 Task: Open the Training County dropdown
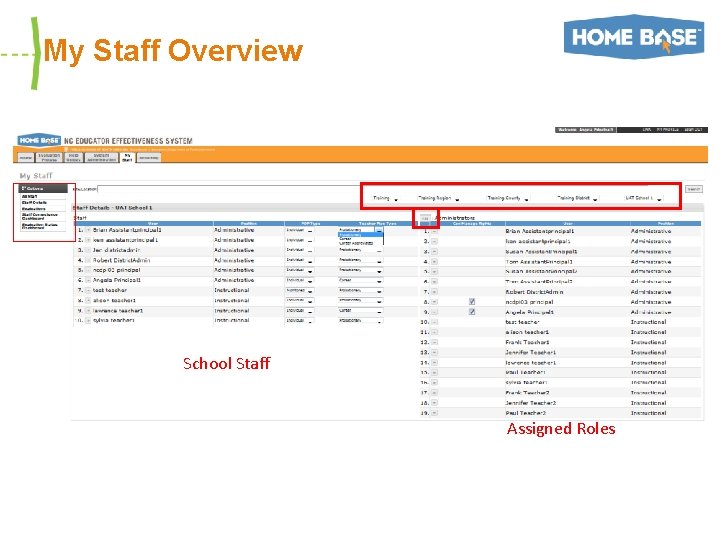tap(508, 198)
